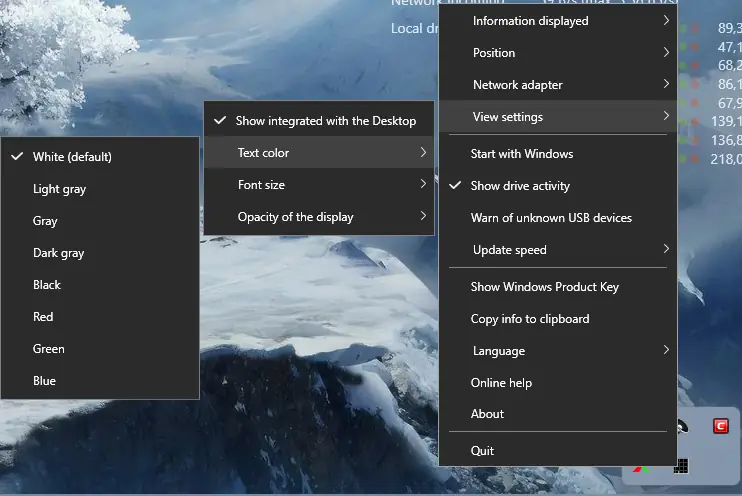
Task: Expand the Information displayed submenu
Action: point(557,21)
